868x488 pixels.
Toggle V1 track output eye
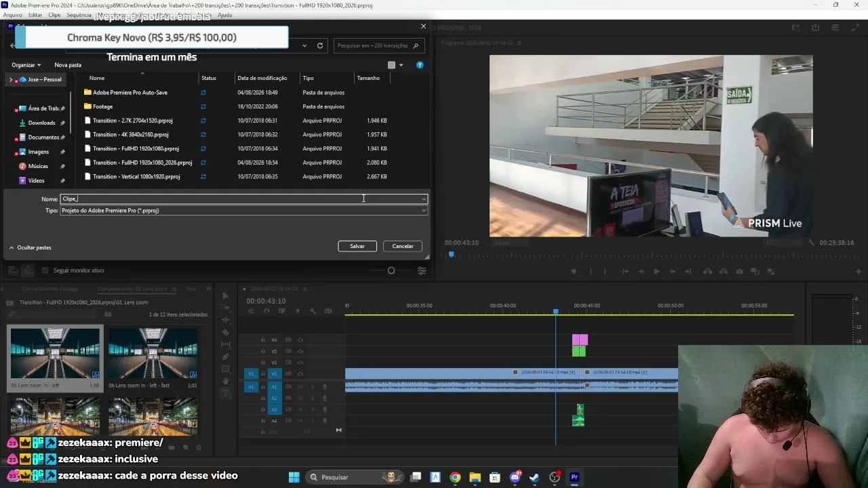pyautogui.click(x=300, y=373)
